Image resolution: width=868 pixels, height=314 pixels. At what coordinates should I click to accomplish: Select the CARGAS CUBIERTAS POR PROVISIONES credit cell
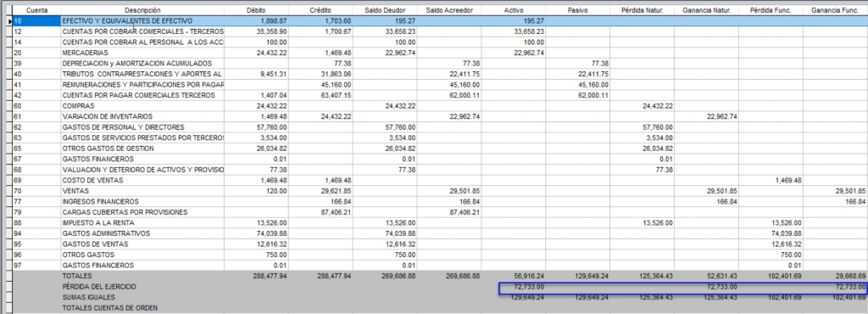pos(321,212)
